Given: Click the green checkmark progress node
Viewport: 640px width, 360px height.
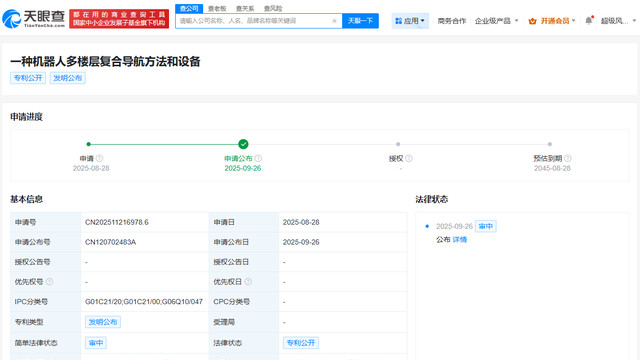Looking at the screenshot, I should point(243,144).
